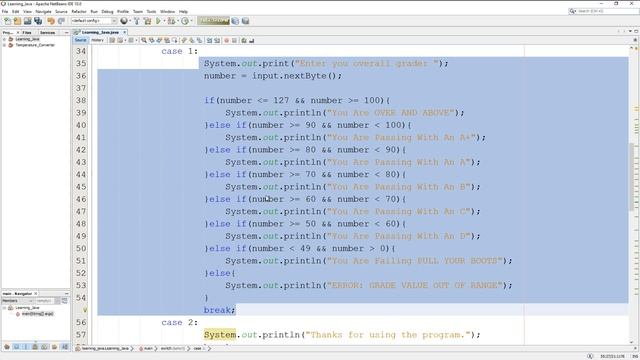The width and height of the screenshot is (640, 360).
Task: Click the Open Project toolbar icon
Action: [27, 21]
